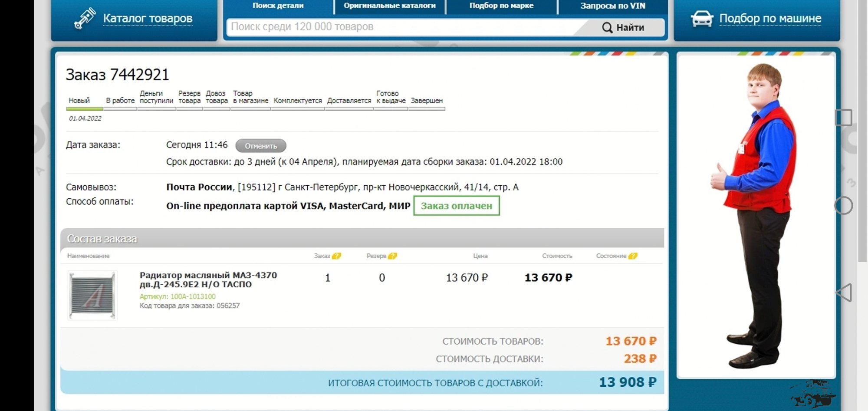Click the orange Стоимость товаров amount

pos(631,341)
